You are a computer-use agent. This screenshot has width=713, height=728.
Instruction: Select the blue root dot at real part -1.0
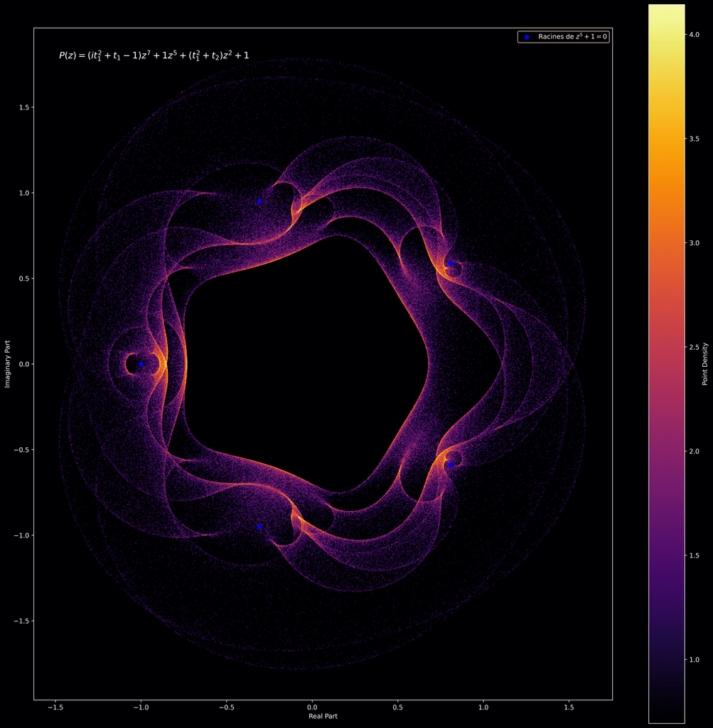pyautogui.click(x=141, y=364)
